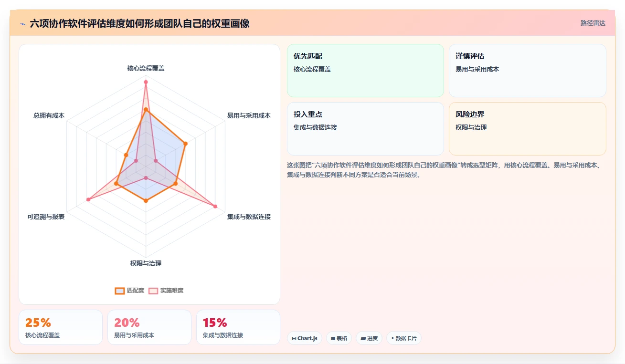Click the 数据卡片 tag icon
The height and width of the screenshot is (364, 625).
tap(392, 338)
